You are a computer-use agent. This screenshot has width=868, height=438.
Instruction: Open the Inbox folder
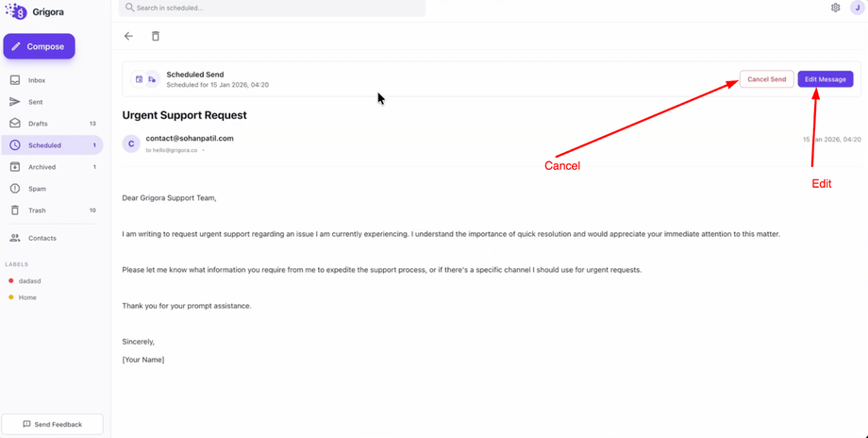coord(52,80)
